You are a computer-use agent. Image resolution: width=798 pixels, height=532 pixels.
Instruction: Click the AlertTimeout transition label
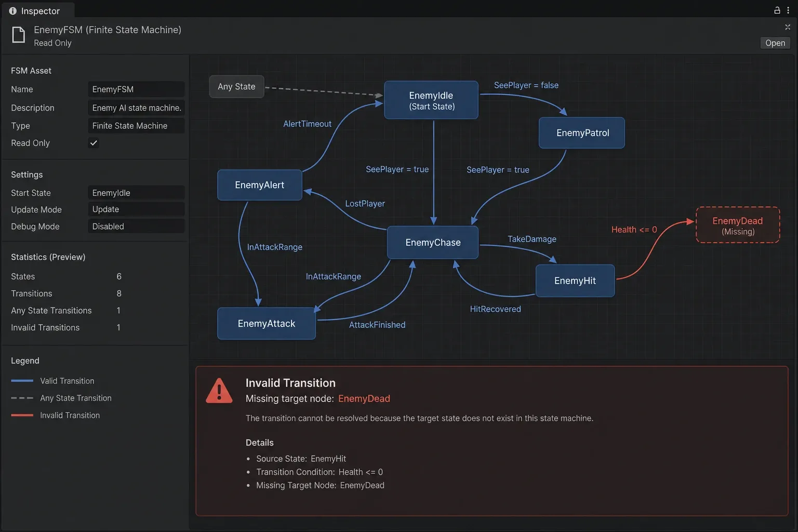[x=307, y=124]
